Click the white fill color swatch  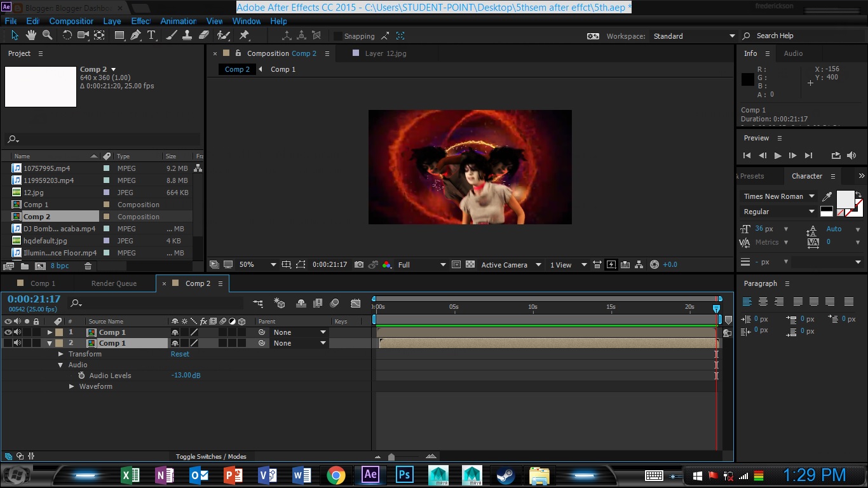[x=845, y=200]
